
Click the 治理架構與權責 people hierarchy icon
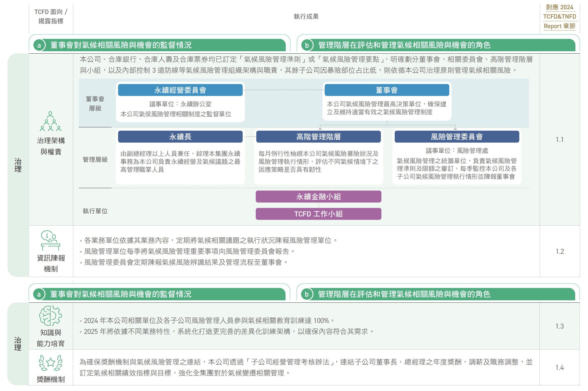point(51,121)
